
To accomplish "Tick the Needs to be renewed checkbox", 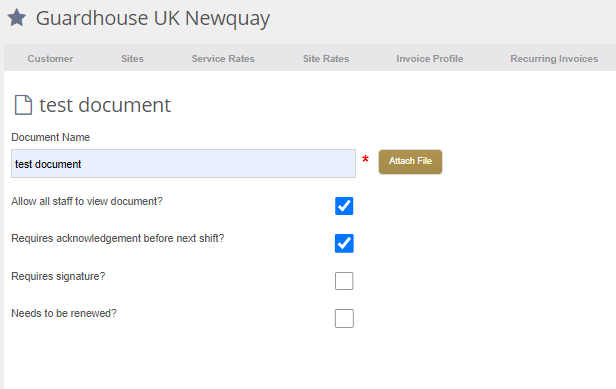I will (x=344, y=318).
